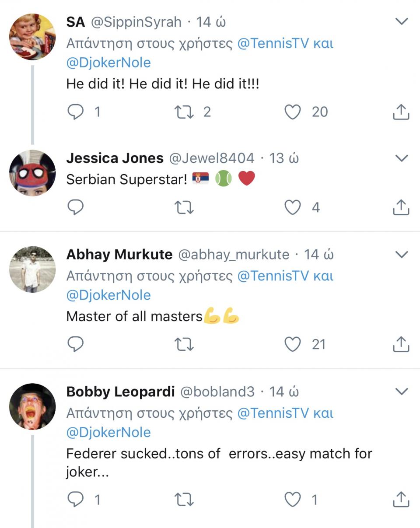Like the "Master of all masters" tweet
This screenshot has height=528, width=420.
pos(293,345)
